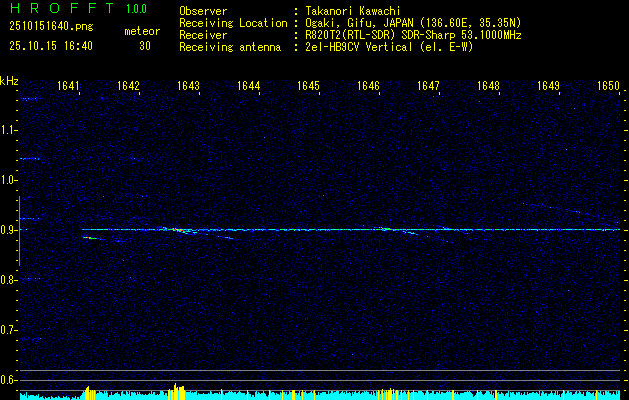Click the meteor echo near 1646
The image size is (629, 400).
[386, 229]
